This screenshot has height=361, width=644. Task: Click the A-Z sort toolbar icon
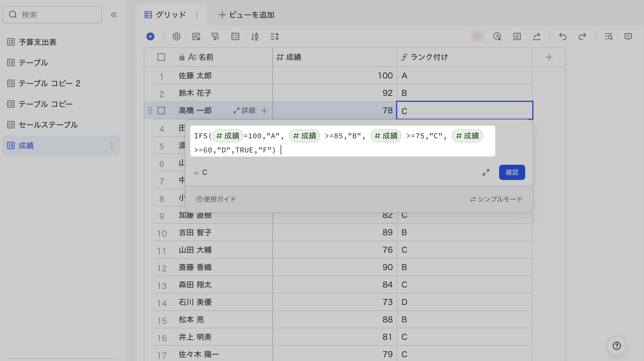coord(255,36)
